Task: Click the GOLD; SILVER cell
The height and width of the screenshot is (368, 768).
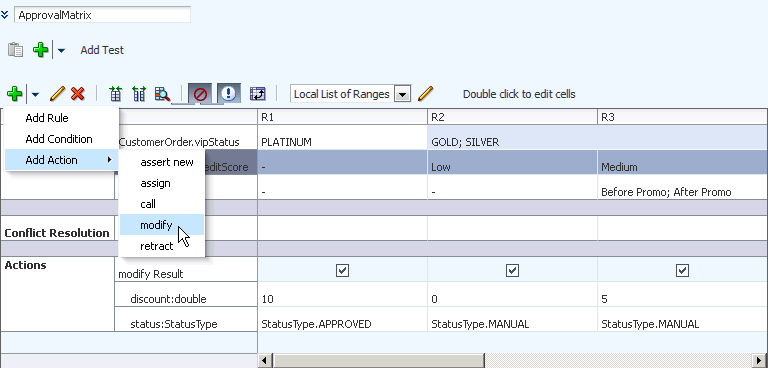Action: (x=598, y=138)
